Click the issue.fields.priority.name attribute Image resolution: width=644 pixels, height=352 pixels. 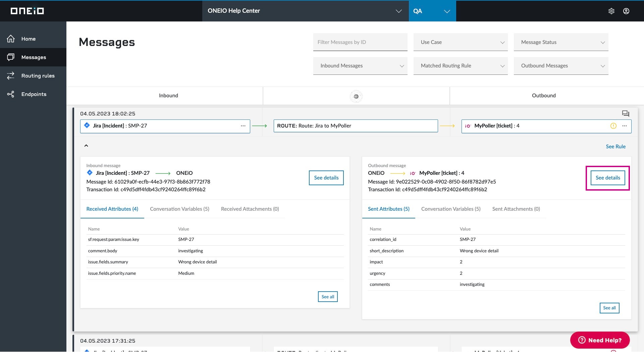click(x=112, y=273)
